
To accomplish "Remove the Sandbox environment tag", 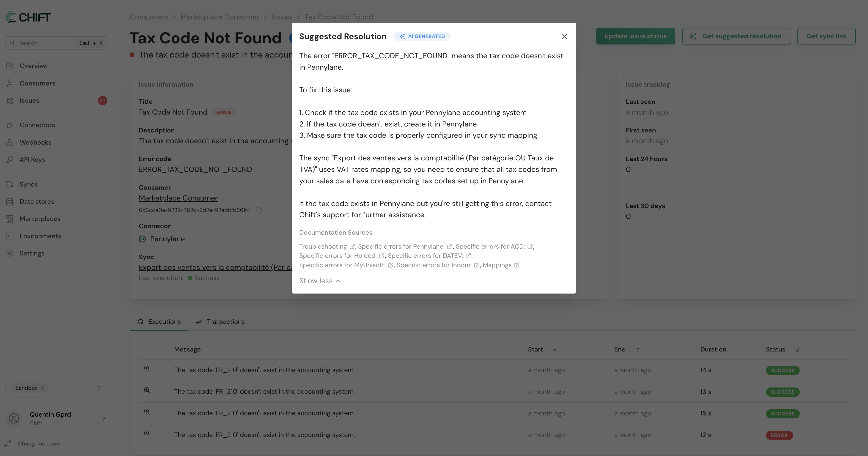I will click(42, 388).
